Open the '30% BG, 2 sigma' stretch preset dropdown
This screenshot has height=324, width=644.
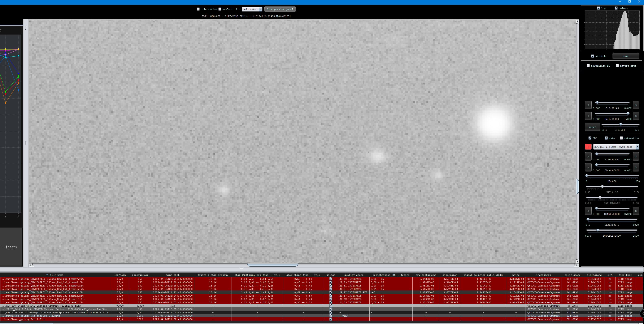click(x=637, y=147)
